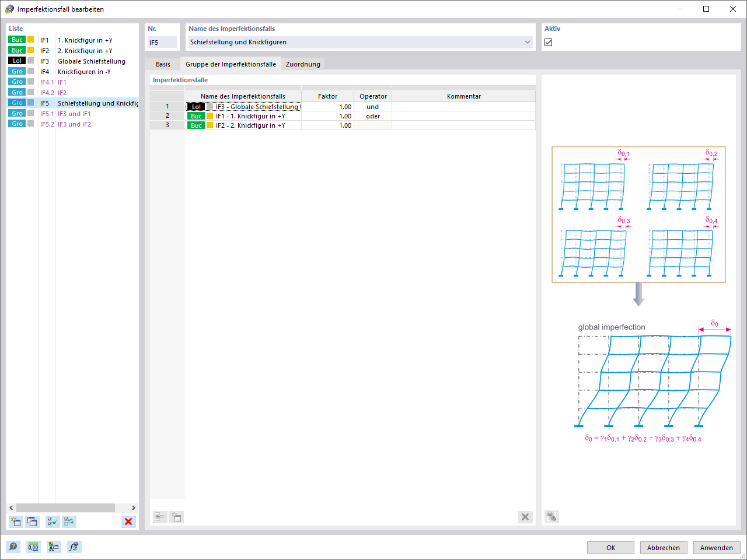
Task: Select IF5.2 IF3 und IF2 in list
Action: point(73,124)
